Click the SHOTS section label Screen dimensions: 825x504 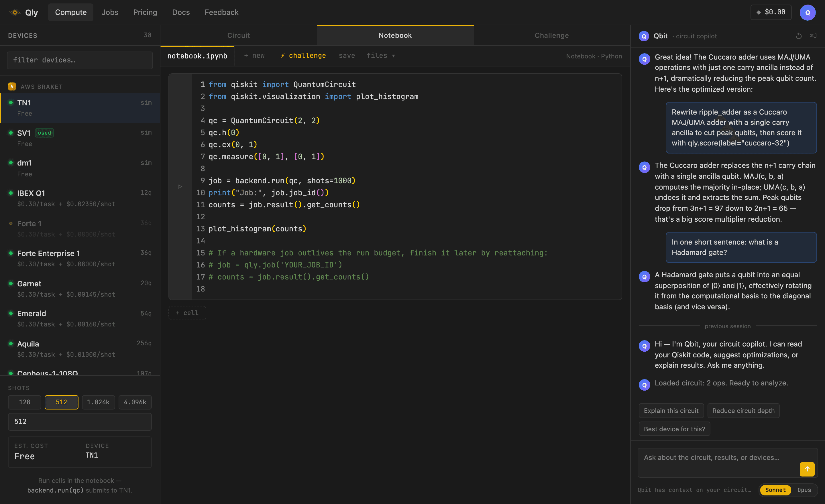(x=19, y=388)
